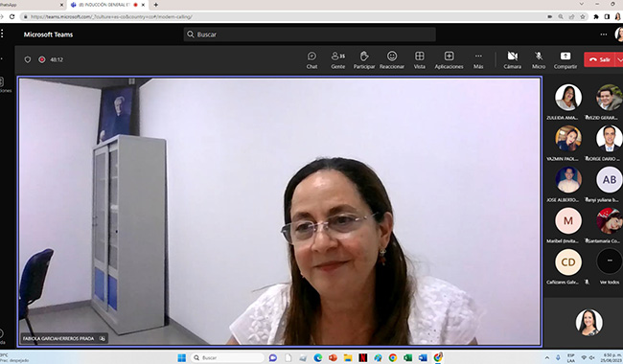Open Netflix from taskbar
This screenshot has width=623, height=364.
[362, 357]
